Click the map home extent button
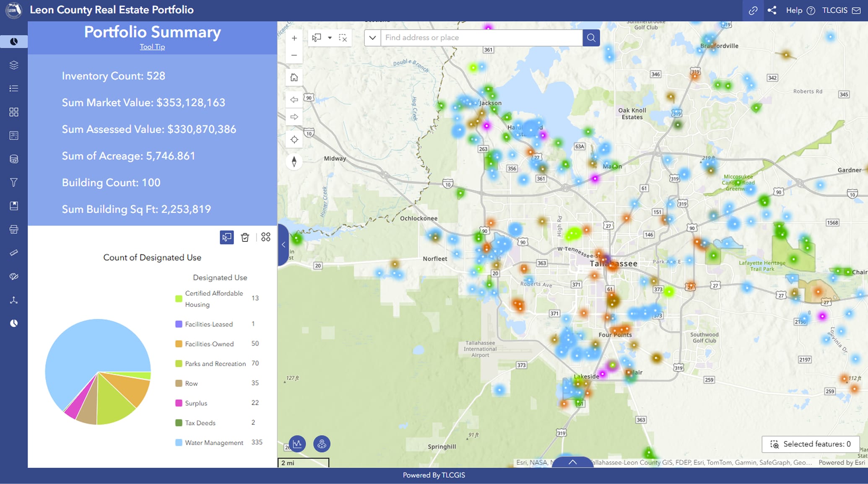868x484 pixels. coord(294,78)
